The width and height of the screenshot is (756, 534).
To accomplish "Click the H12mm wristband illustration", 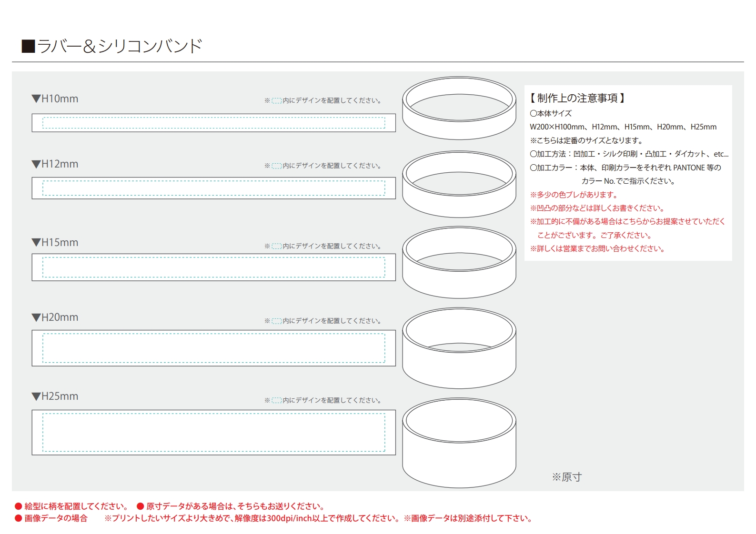I will point(459,184).
